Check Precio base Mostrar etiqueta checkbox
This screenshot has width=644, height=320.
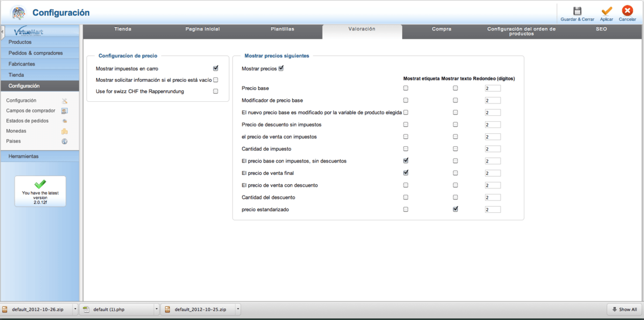click(406, 88)
